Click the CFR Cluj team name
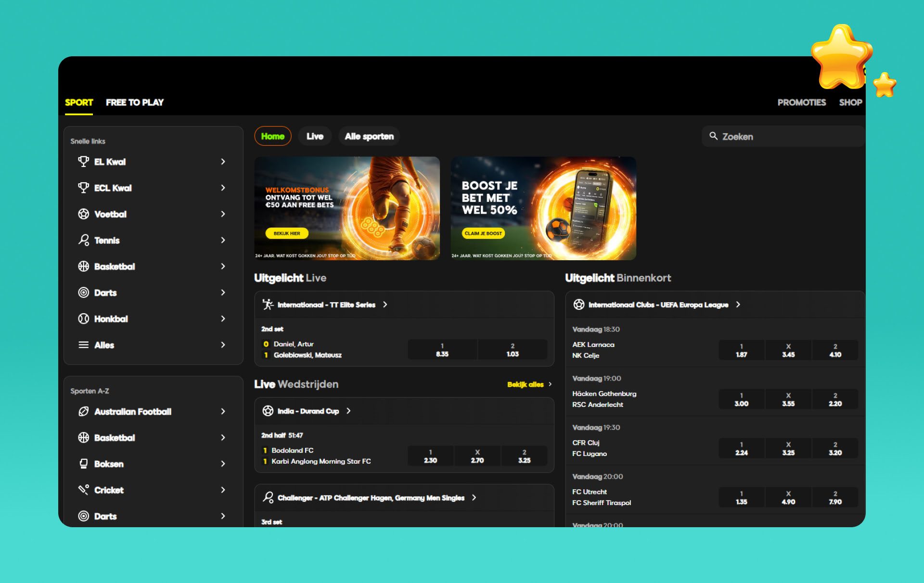924x583 pixels. 586,443
